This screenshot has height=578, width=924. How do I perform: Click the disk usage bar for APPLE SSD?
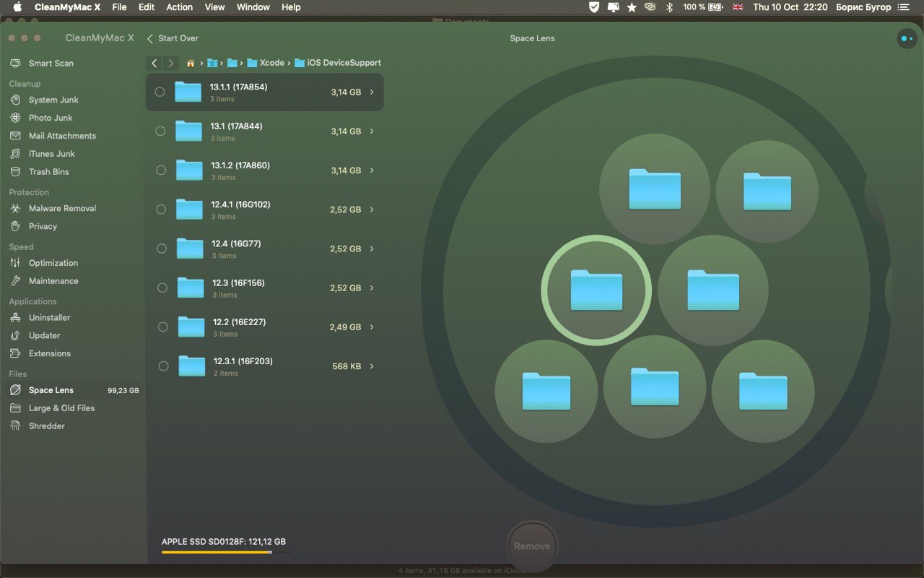227,552
